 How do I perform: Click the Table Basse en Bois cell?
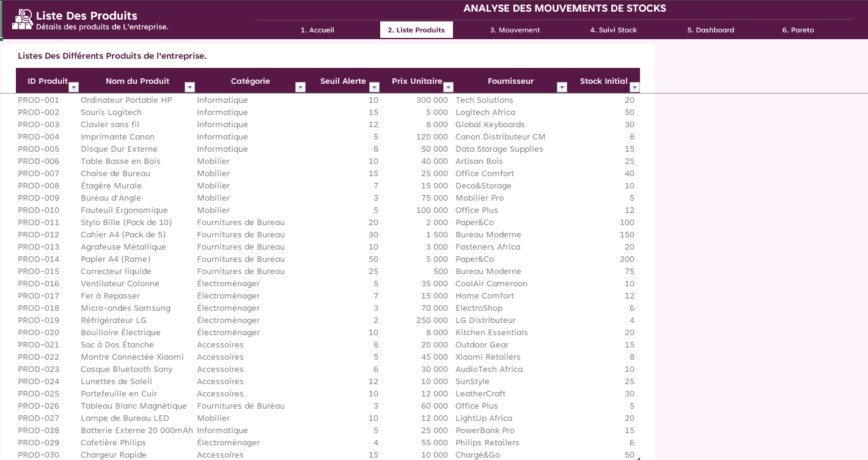(136, 161)
